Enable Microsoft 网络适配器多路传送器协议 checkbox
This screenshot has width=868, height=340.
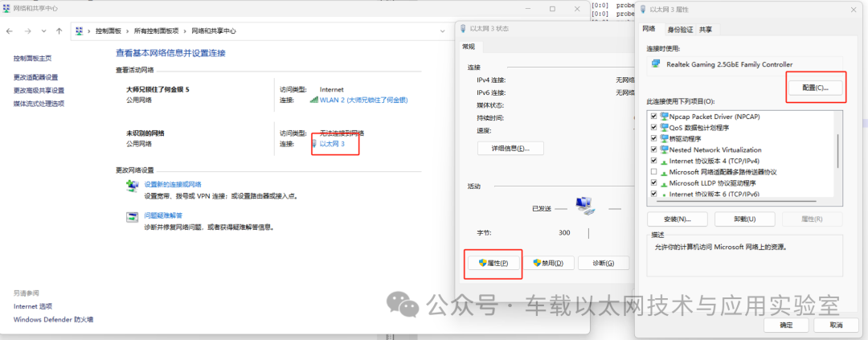pyautogui.click(x=654, y=172)
